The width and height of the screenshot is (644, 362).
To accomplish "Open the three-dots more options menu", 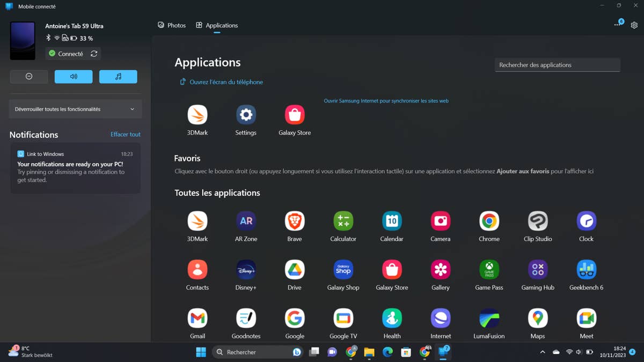I will click(x=617, y=25).
